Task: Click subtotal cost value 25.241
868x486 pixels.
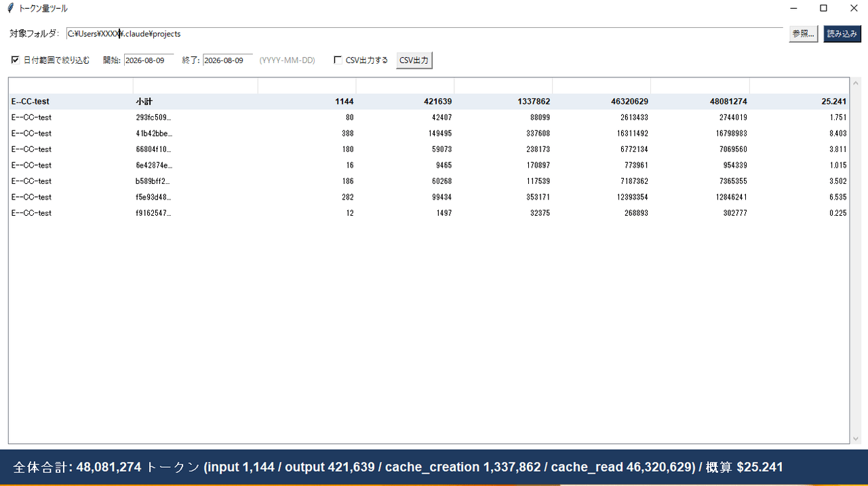Action: (x=834, y=102)
